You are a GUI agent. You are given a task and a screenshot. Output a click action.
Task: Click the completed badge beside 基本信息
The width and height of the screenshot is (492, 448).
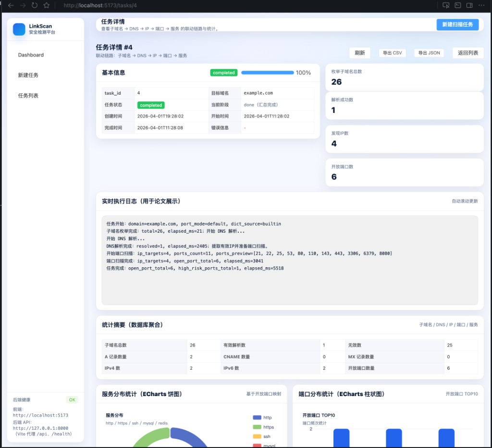coord(224,73)
